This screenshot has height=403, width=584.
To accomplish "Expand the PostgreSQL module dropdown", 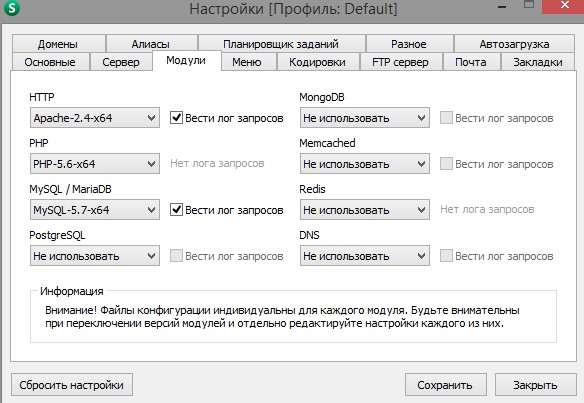I will [95, 256].
